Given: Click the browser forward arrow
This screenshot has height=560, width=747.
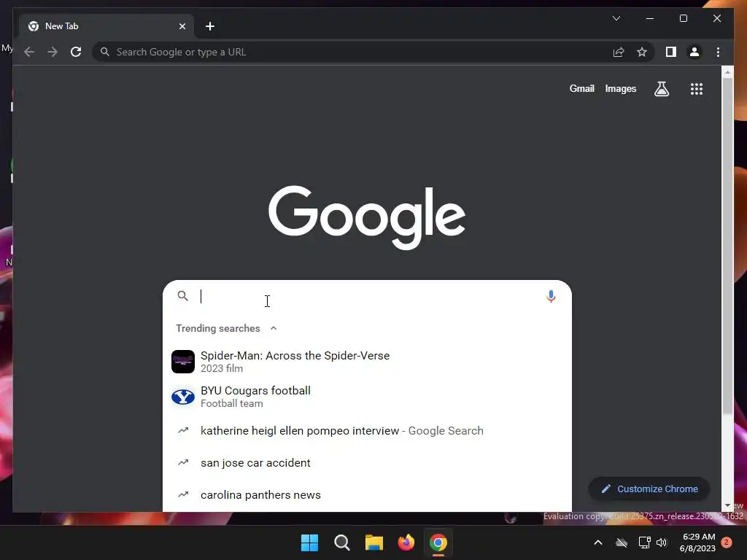Looking at the screenshot, I should (53, 52).
